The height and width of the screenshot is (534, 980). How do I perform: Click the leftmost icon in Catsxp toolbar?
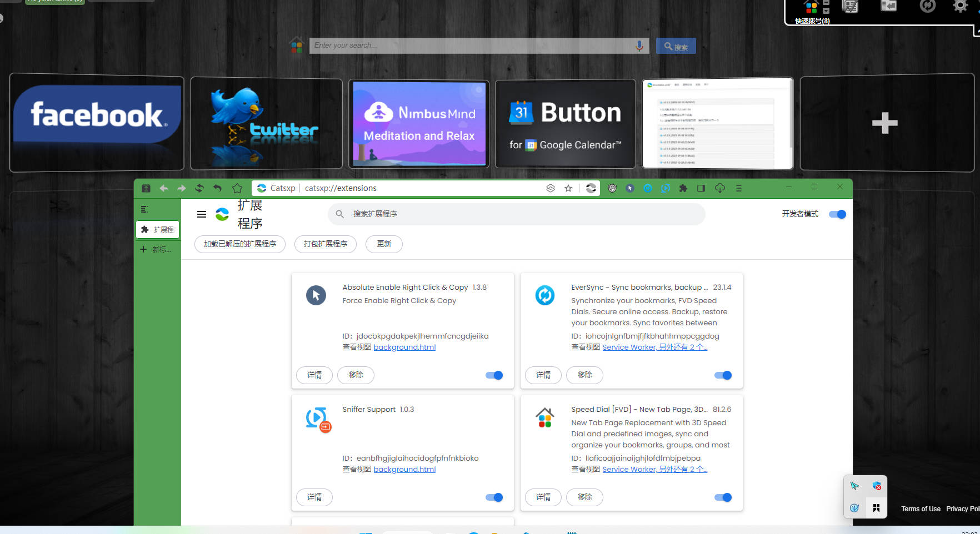click(146, 188)
